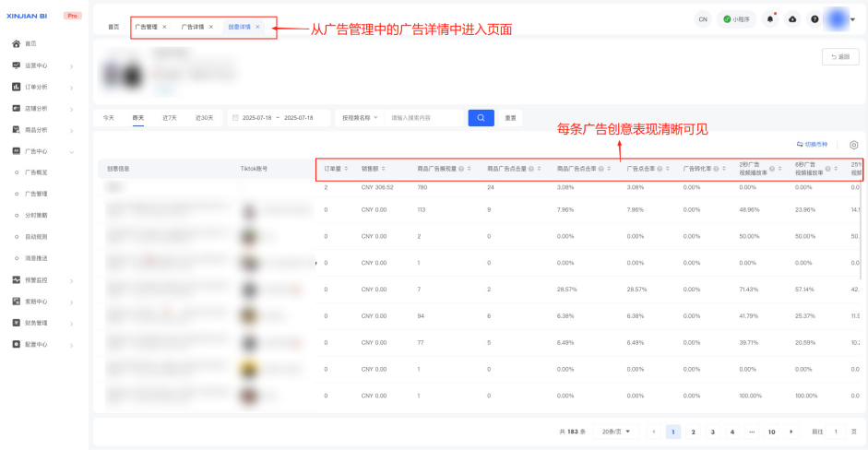This screenshot has width=868, height=450.
Task: Click the 返回 back button
Action: [x=840, y=56]
